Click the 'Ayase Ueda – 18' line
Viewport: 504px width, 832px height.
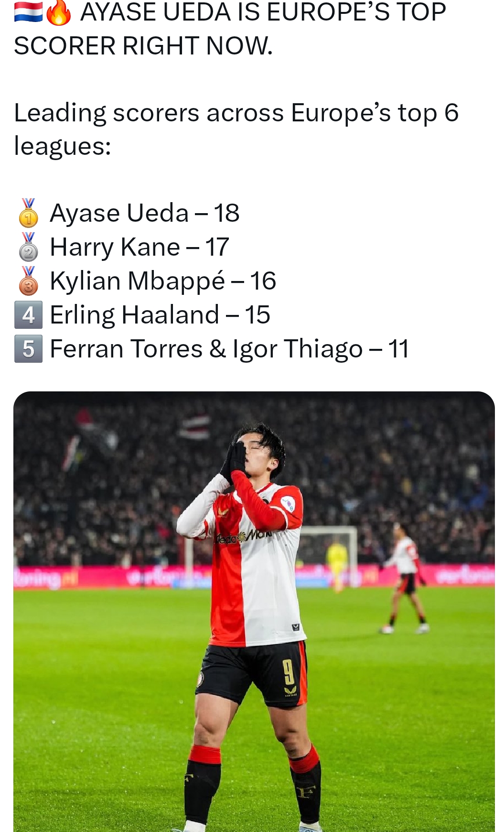tap(144, 213)
